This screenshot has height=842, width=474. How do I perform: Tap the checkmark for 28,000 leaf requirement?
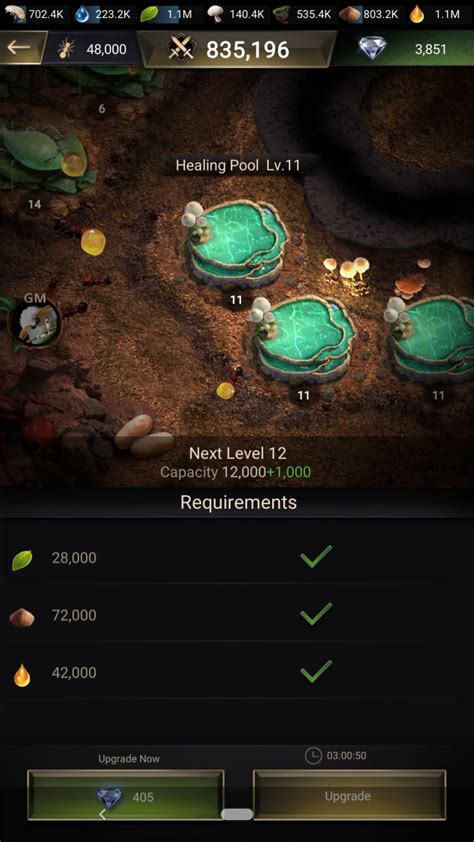click(316, 556)
